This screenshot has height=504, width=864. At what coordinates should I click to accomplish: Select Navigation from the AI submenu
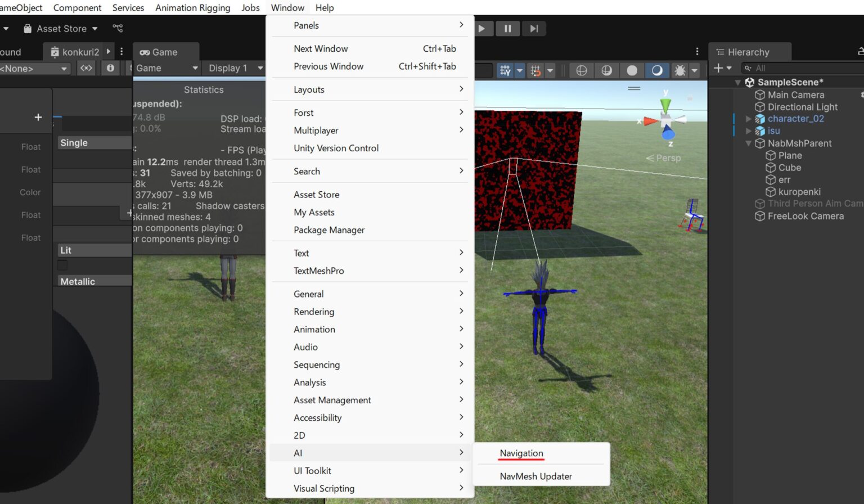point(521,453)
